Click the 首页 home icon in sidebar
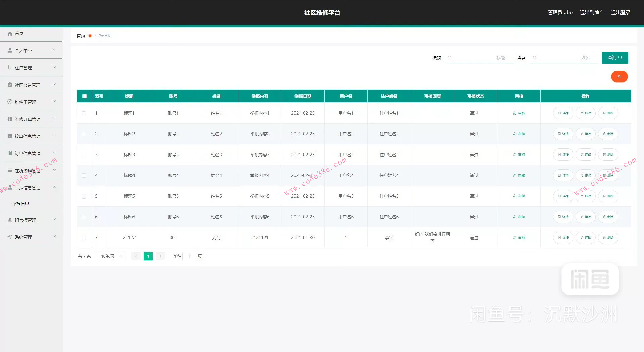 [10, 33]
